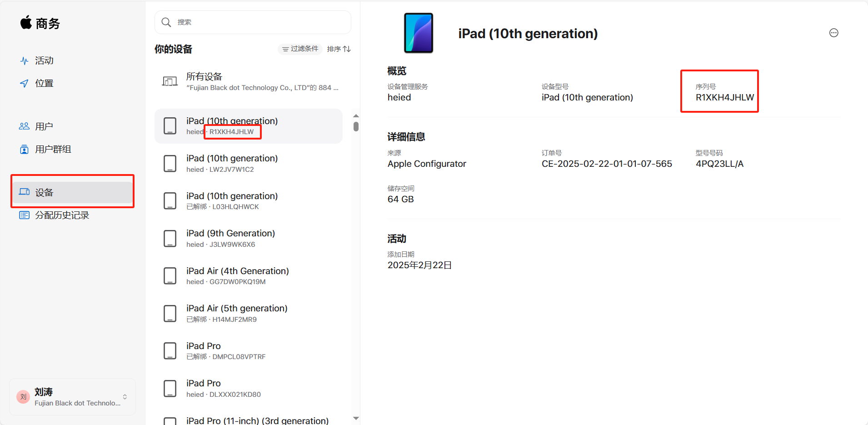Select iPad Air (4th Generation) row
Screen dimensions: 868x425
249,276
